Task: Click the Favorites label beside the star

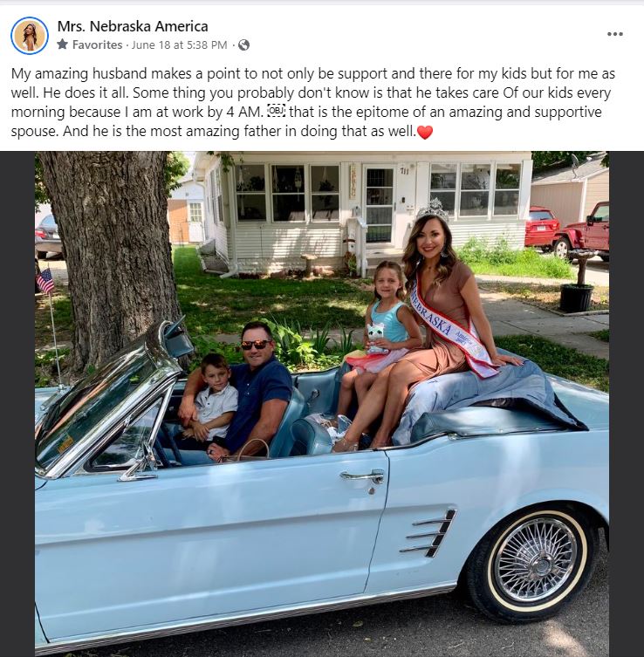Action: coord(97,44)
